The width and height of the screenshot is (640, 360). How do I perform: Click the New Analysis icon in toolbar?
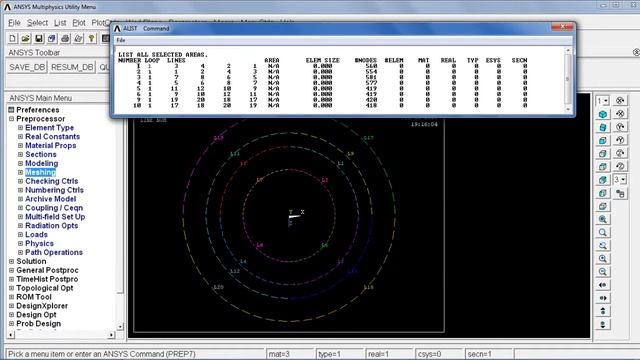coord(13,38)
